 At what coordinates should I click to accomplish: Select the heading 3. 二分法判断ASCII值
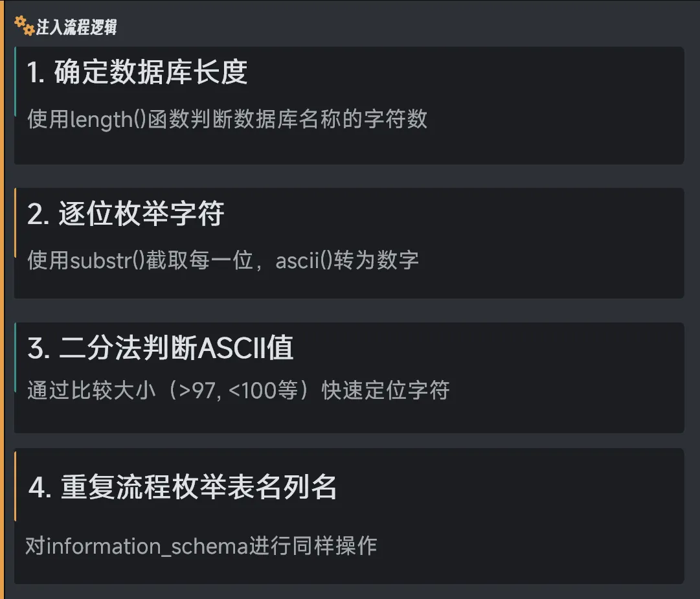(161, 348)
